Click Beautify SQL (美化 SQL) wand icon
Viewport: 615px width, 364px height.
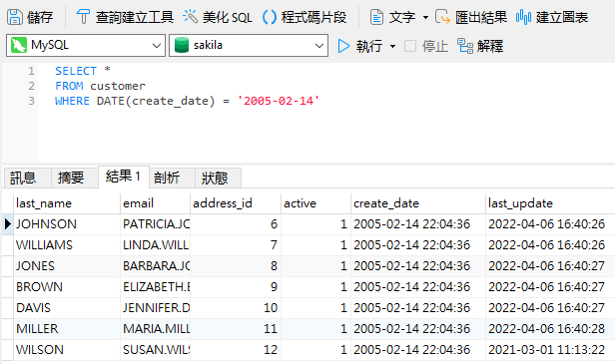(191, 17)
